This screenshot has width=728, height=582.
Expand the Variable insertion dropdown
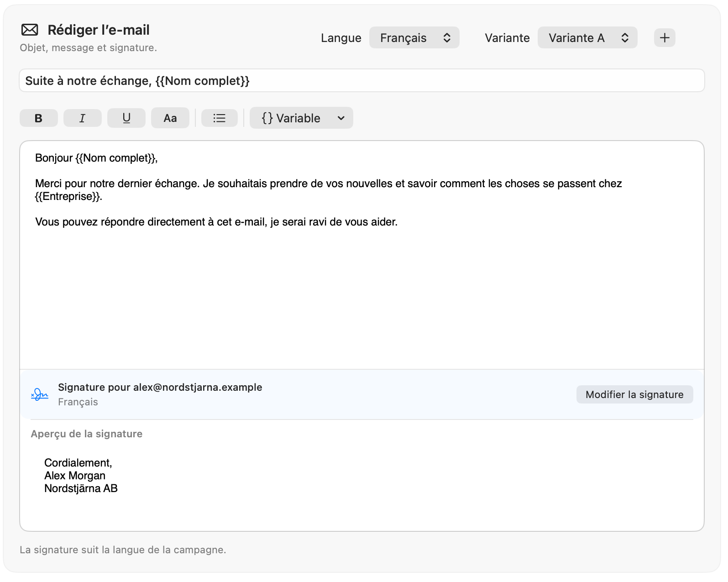coord(301,118)
